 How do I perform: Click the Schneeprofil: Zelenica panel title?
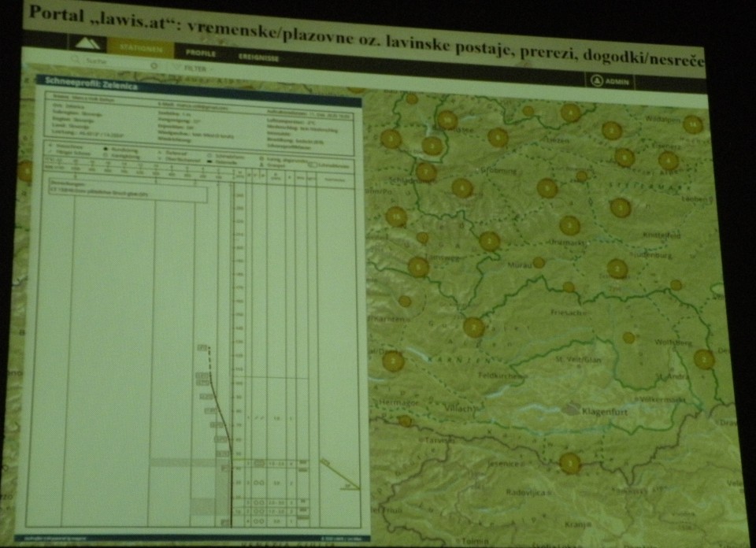pos(91,83)
